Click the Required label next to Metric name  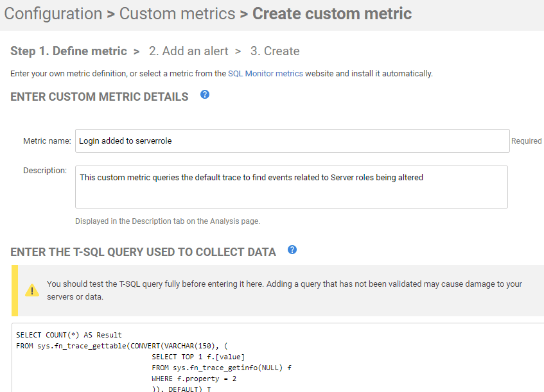526,141
